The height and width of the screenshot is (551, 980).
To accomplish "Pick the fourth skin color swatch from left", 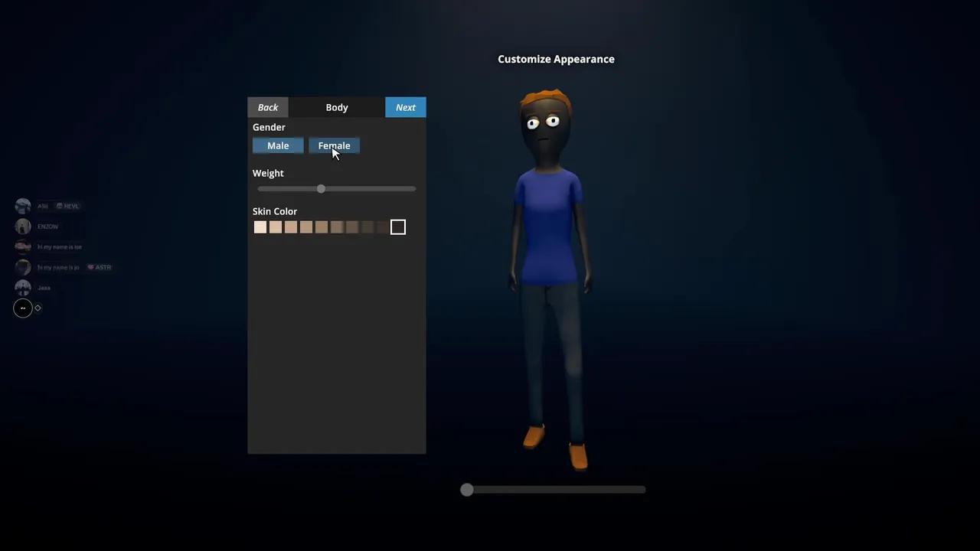I will click(306, 227).
